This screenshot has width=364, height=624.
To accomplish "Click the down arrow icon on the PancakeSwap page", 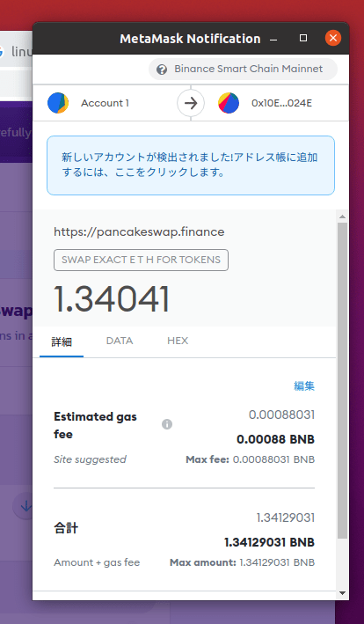I will coord(25,506).
